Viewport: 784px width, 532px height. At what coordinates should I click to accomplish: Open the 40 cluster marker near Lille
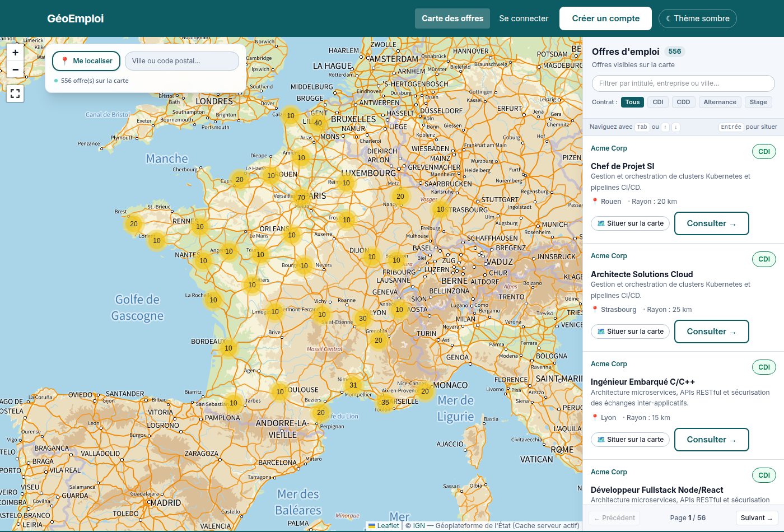(318, 123)
